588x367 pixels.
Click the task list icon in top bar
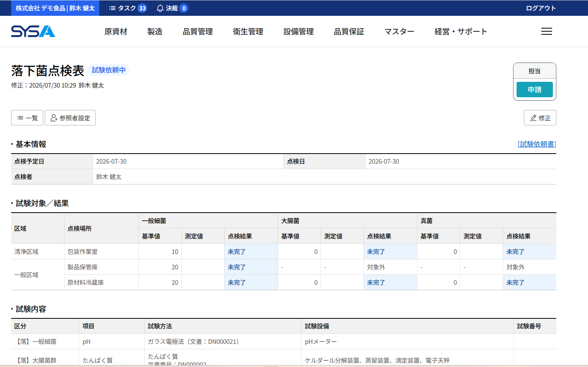click(x=112, y=8)
